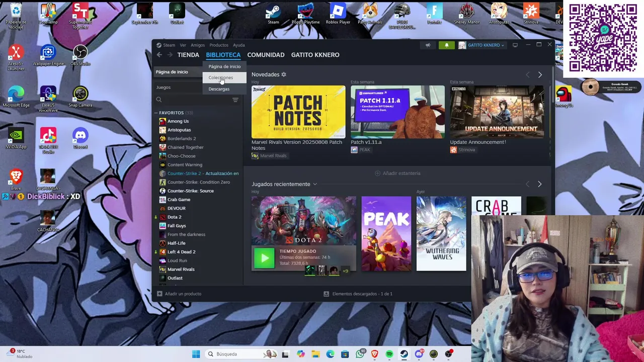Open the Steam desktop shortcut icon
The width and height of the screenshot is (644, 362).
click(x=273, y=14)
